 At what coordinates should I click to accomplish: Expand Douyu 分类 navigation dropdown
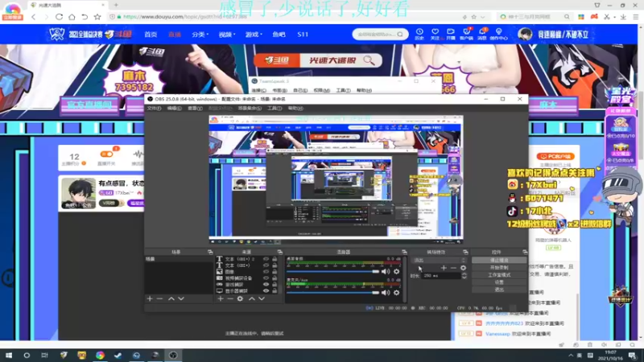pyautogui.click(x=200, y=35)
